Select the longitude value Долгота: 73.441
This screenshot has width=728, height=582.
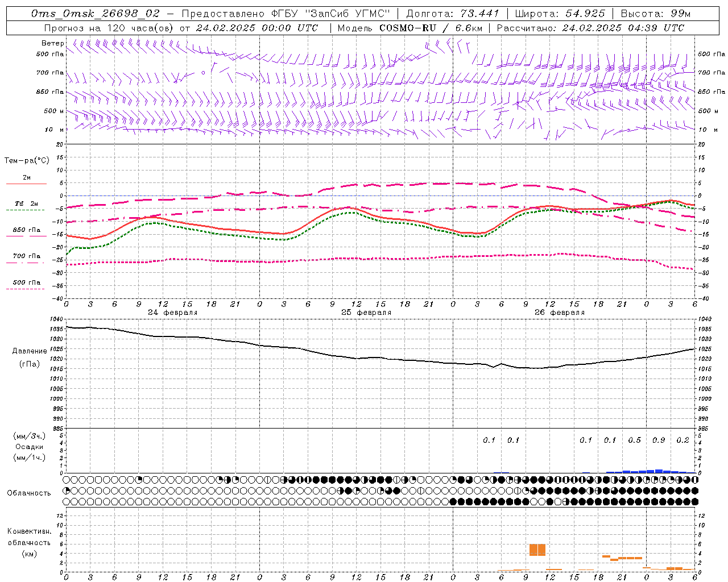click(453, 14)
